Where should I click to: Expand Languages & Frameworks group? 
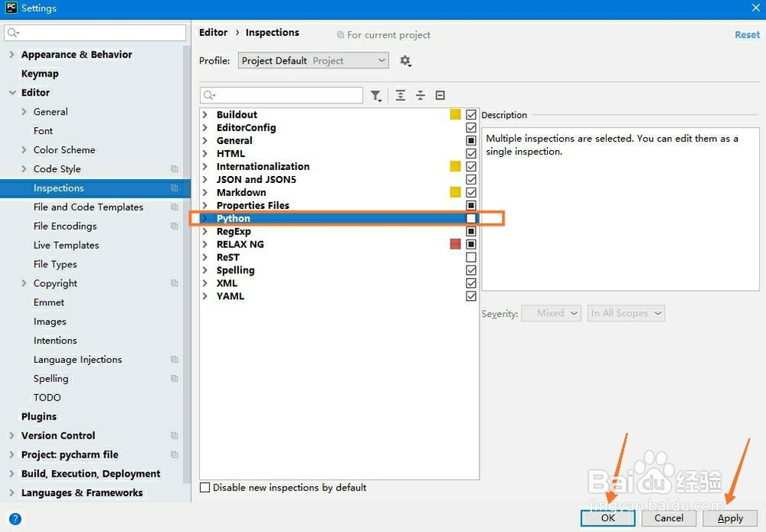(11, 492)
